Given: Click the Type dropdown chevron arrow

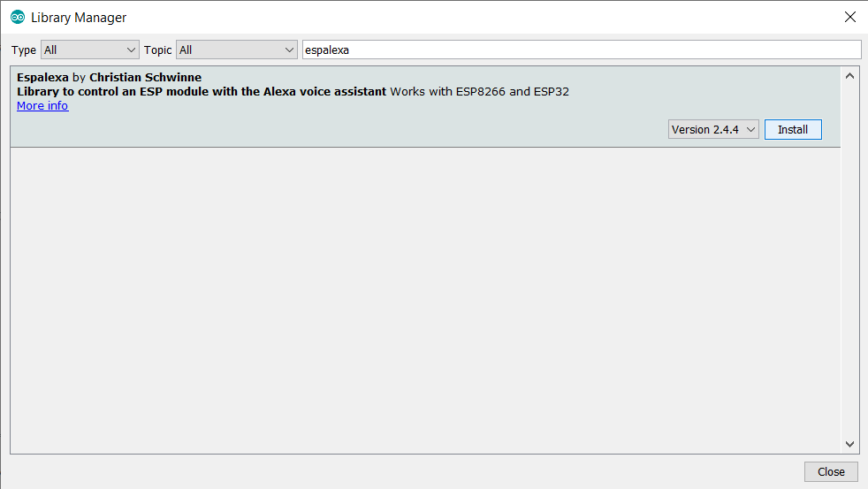Looking at the screenshot, I should 131,50.
